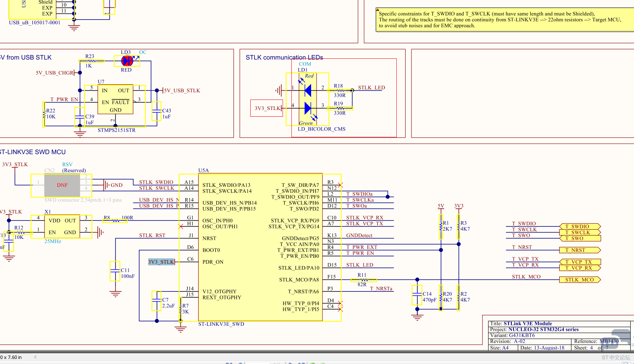Image resolution: width=634 pixels, height=364 pixels.
Task: Select the STLK_MCO yellow port symbol
Action: tap(580, 280)
